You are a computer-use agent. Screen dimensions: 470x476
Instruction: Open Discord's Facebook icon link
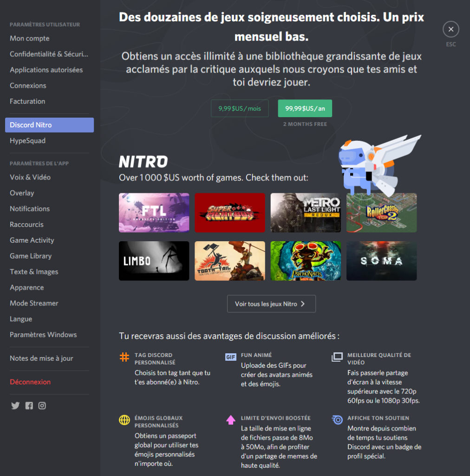coord(29,406)
